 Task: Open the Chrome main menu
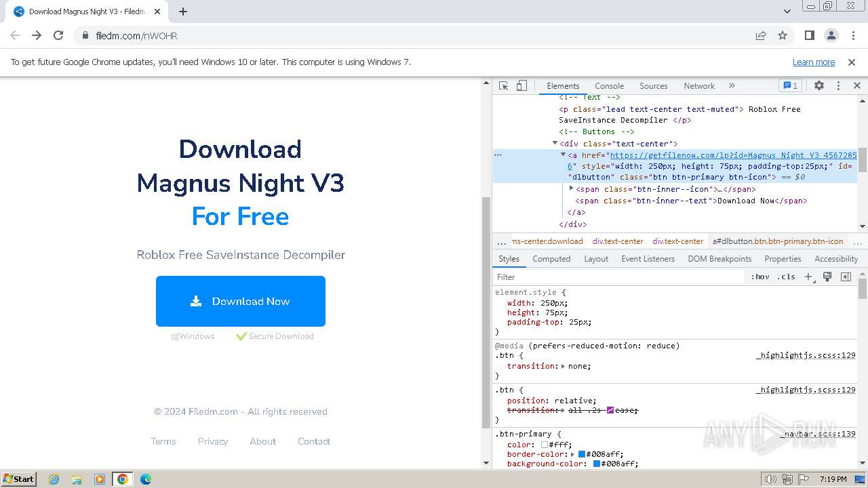point(852,35)
